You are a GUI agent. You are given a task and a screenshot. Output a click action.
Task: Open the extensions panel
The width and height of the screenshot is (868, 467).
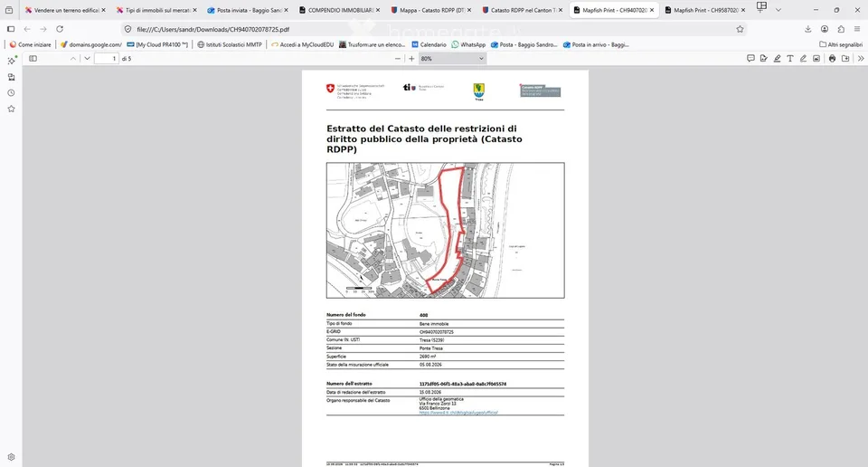841,29
